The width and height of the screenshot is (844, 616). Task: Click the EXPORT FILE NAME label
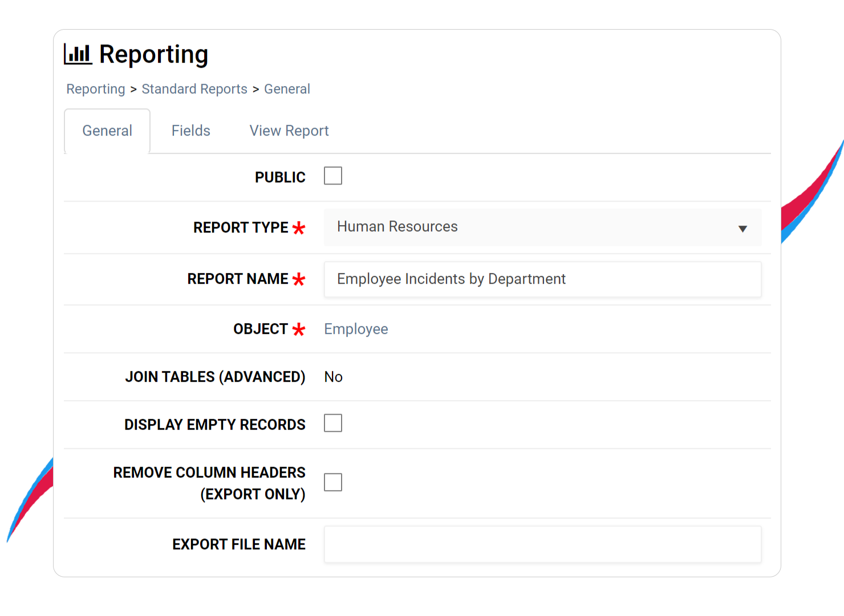(239, 544)
